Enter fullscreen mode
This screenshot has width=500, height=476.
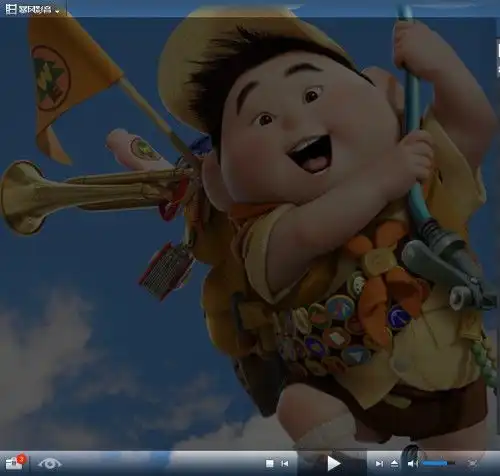click(473, 463)
